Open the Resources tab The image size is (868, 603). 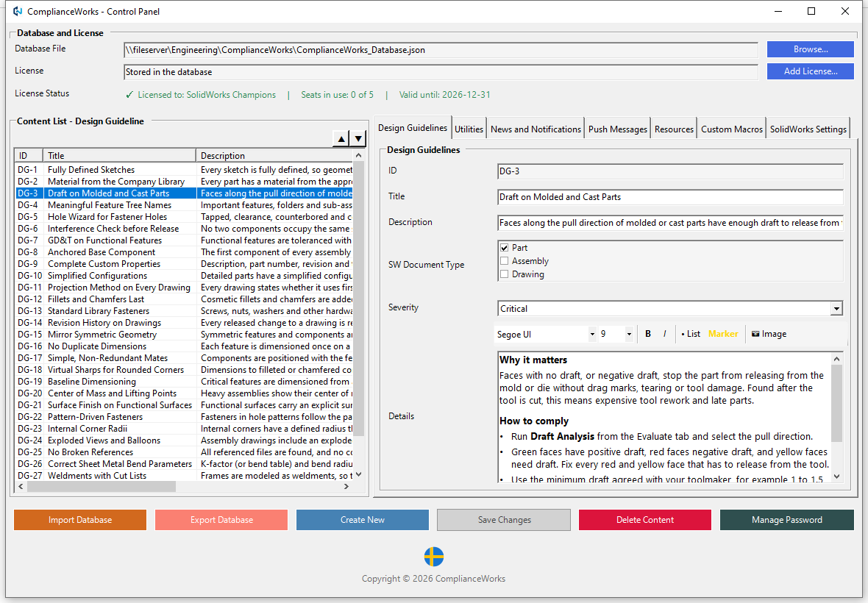pyautogui.click(x=674, y=129)
